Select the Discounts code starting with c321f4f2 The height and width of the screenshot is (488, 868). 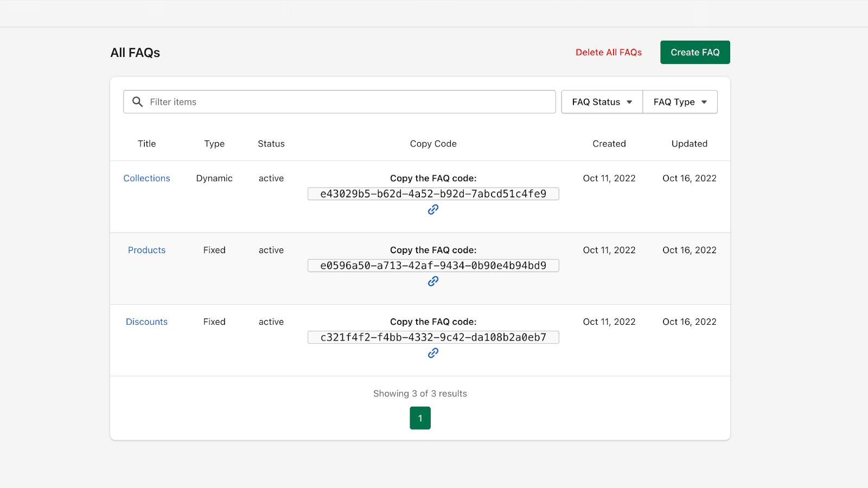click(433, 337)
